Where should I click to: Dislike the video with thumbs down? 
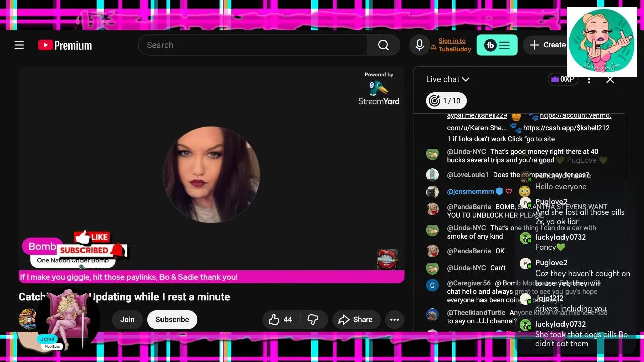[313, 319]
